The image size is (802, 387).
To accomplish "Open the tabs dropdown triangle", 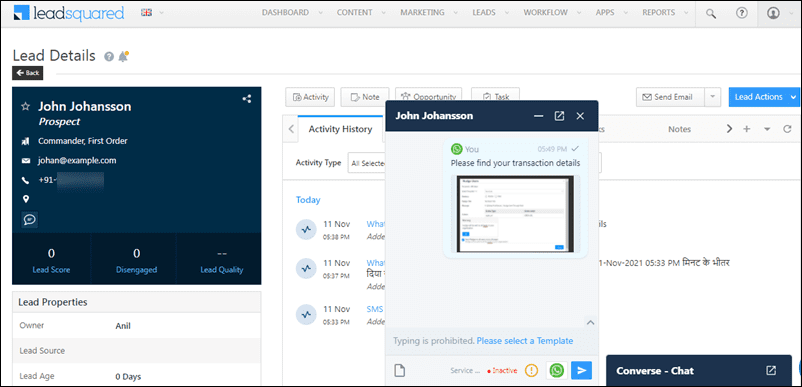I will (767, 130).
